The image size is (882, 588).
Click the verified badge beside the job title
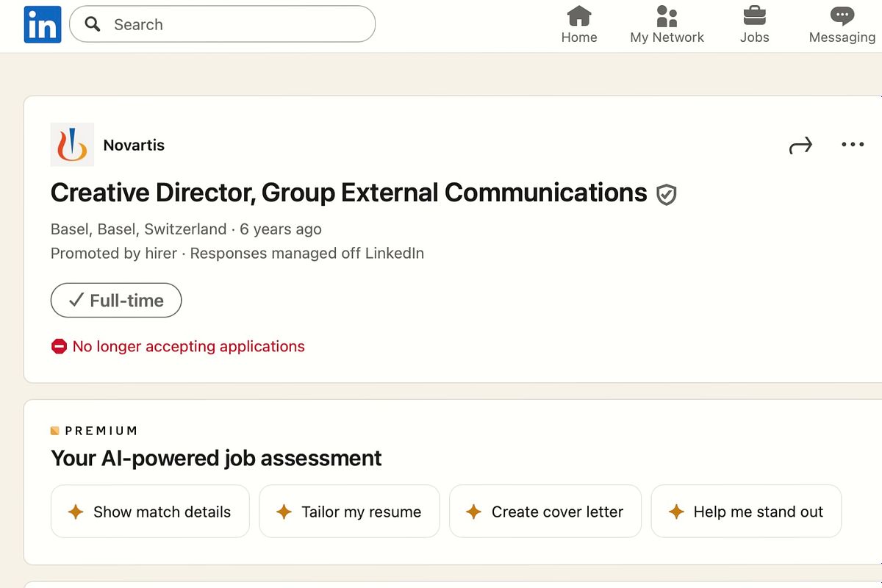(x=666, y=194)
